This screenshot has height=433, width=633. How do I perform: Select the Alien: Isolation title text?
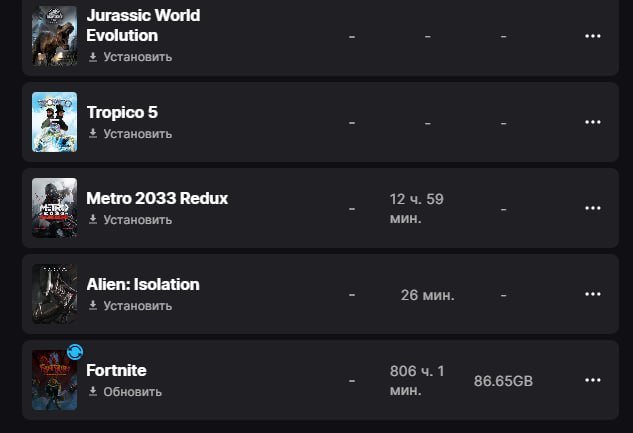143,284
